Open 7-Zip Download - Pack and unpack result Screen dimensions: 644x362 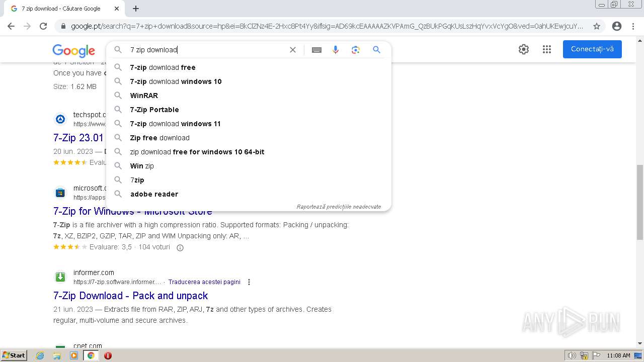point(131,296)
